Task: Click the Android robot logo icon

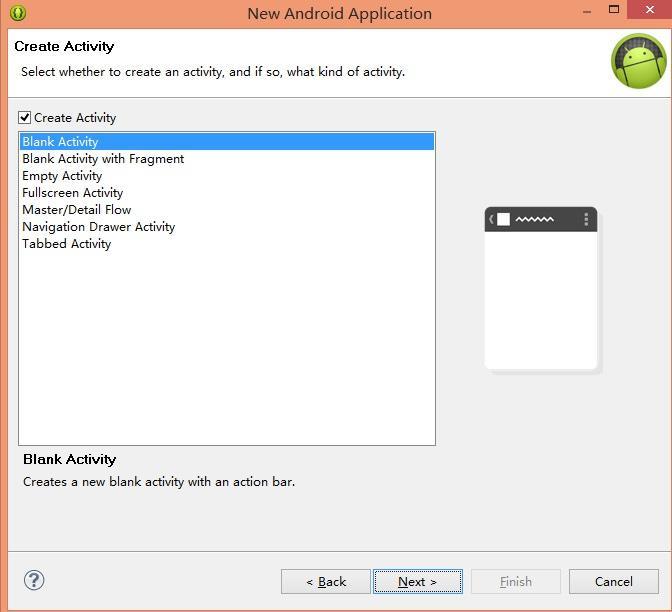Action: coord(638,61)
